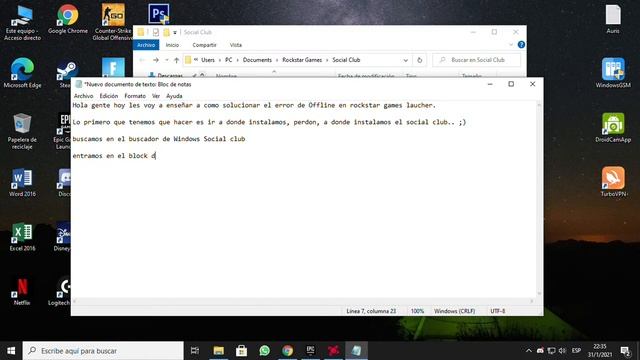This screenshot has width=640, height=360.
Task: Open Notepad Ayuda menu
Action: [174, 96]
